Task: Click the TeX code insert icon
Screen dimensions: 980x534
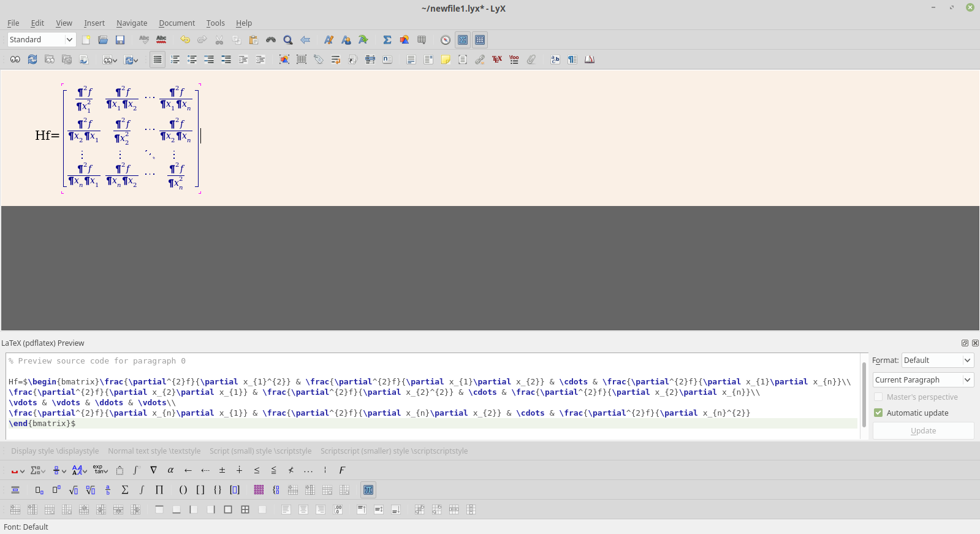Action: (497, 59)
